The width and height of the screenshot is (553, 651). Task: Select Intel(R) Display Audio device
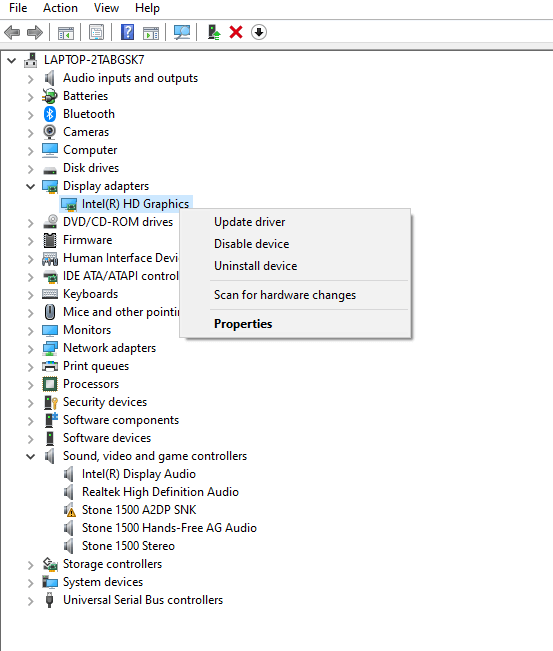click(x=139, y=474)
